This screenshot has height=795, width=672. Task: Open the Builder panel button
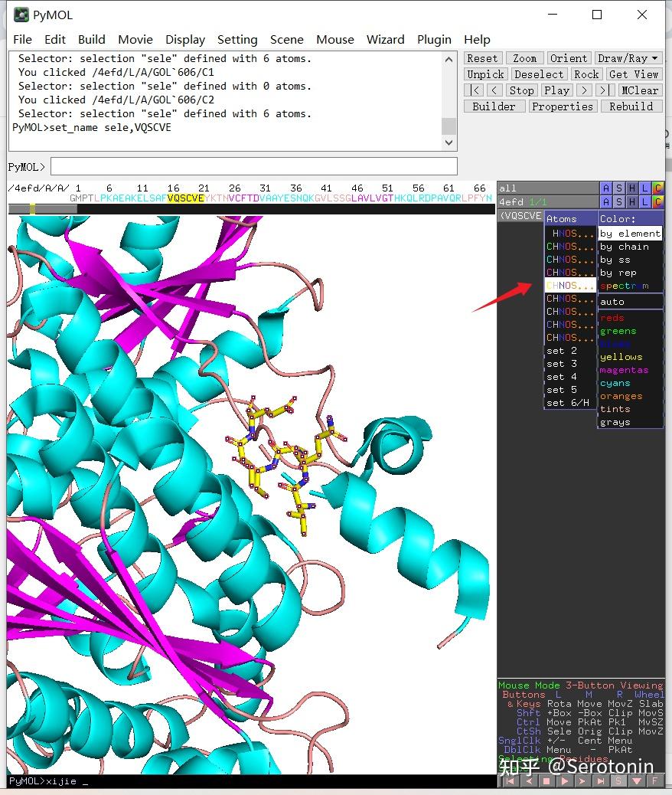[x=494, y=106]
